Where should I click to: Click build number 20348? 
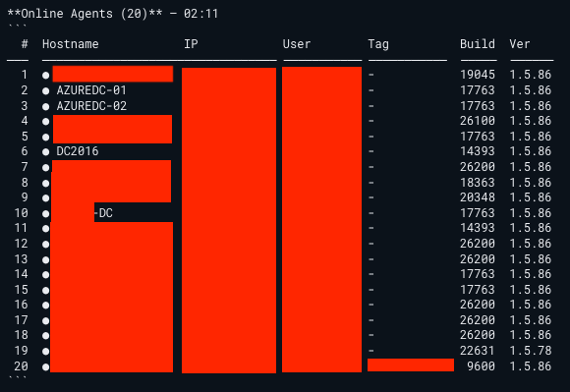pyautogui.click(x=478, y=197)
